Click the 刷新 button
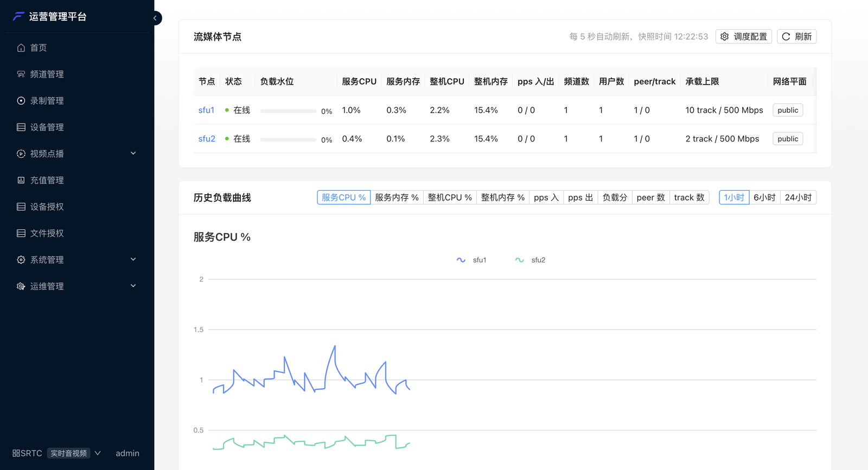868x470 pixels. [x=797, y=36]
